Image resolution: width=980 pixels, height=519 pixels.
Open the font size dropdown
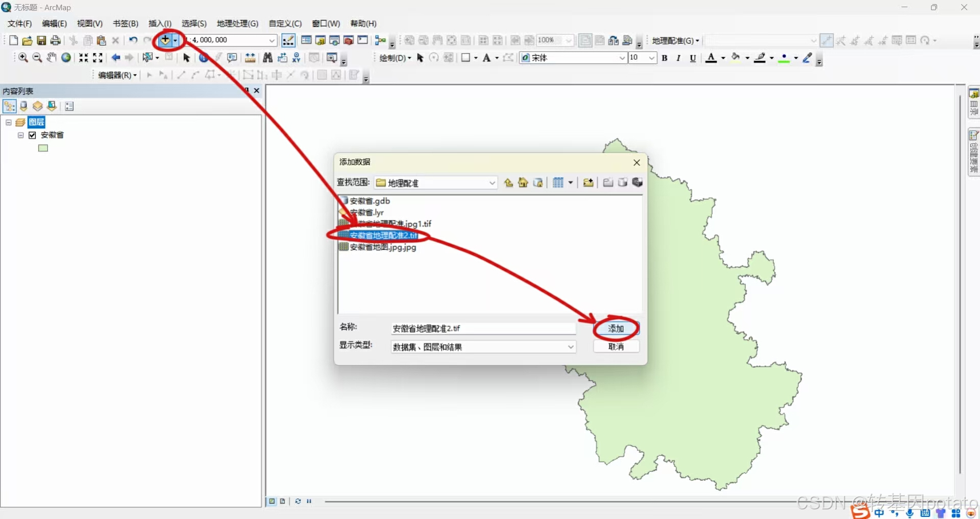point(652,58)
